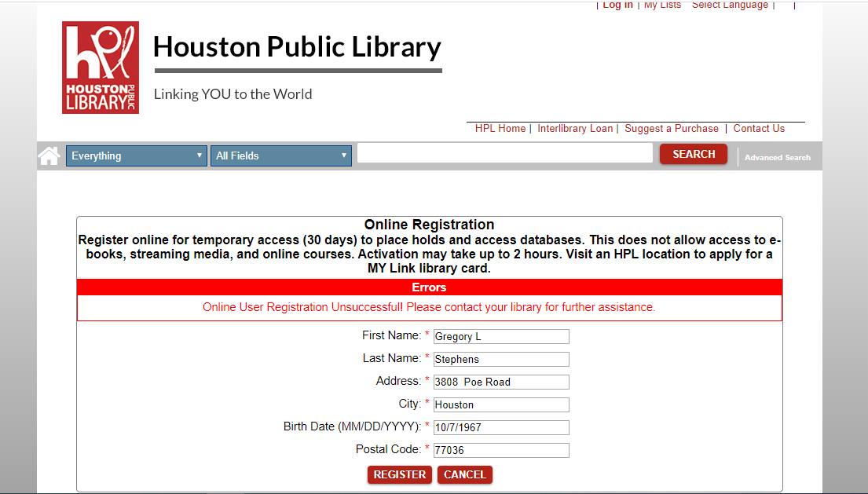Open the Interlibrary Loan link
Viewport: 868px width, 494px height.
pyautogui.click(x=574, y=128)
